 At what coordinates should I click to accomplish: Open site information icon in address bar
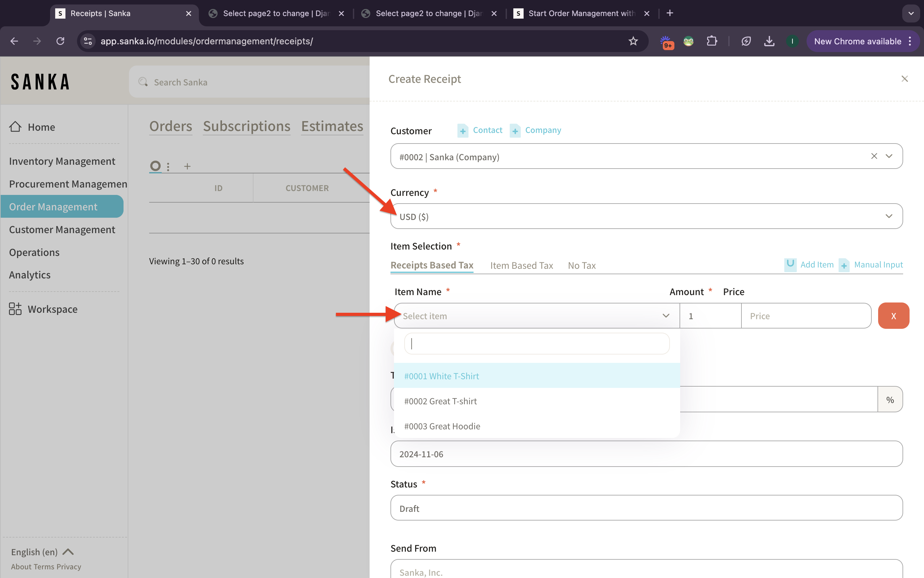tap(88, 41)
